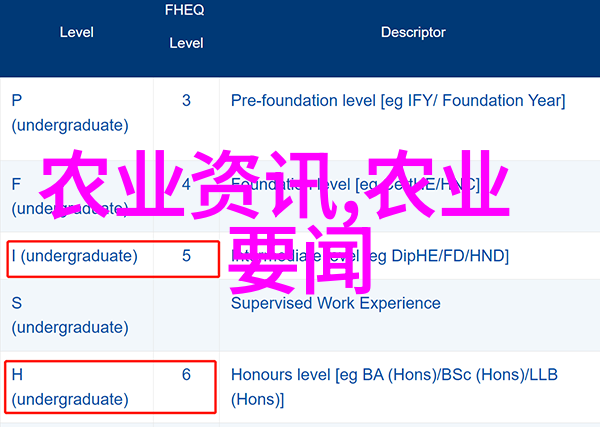Screen dimensions: 600x427
Task: Click the pink 要闻 watermark text
Action: (300, 259)
